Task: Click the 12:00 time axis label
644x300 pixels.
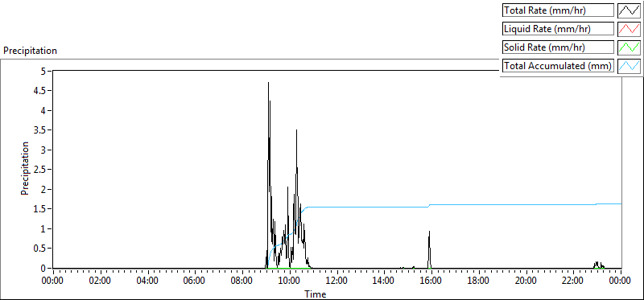Action: click(x=336, y=281)
